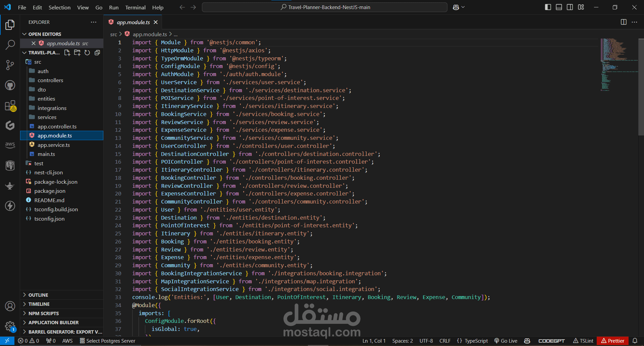Open the Terminal menu
This screenshot has height=346, width=644.
click(x=135, y=7)
